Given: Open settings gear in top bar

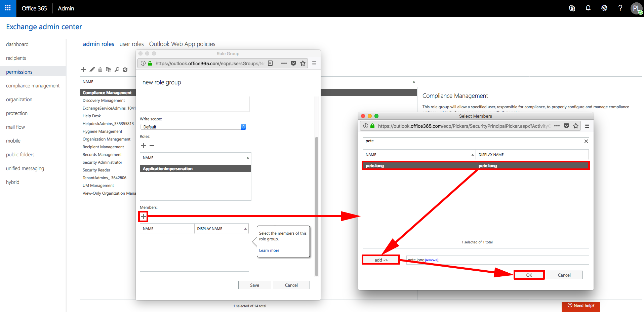Looking at the screenshot, I should (x=604, y=8).
